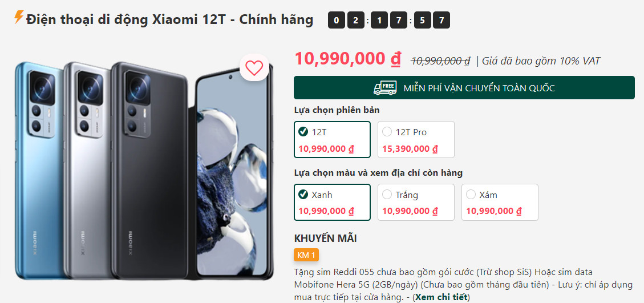Choose the Xám color option
644x303 pixels.
(500, 202)
